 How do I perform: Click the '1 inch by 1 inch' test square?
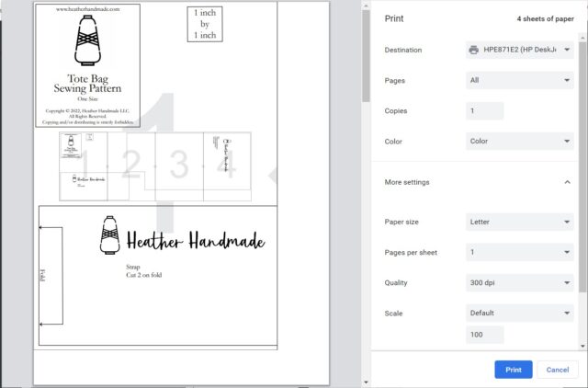pos(205,24)
